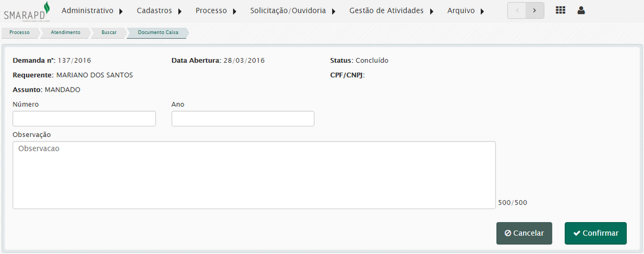Click the SMARAPD logo
Viewport: 644px width, 254px height.
click(27, 11)
